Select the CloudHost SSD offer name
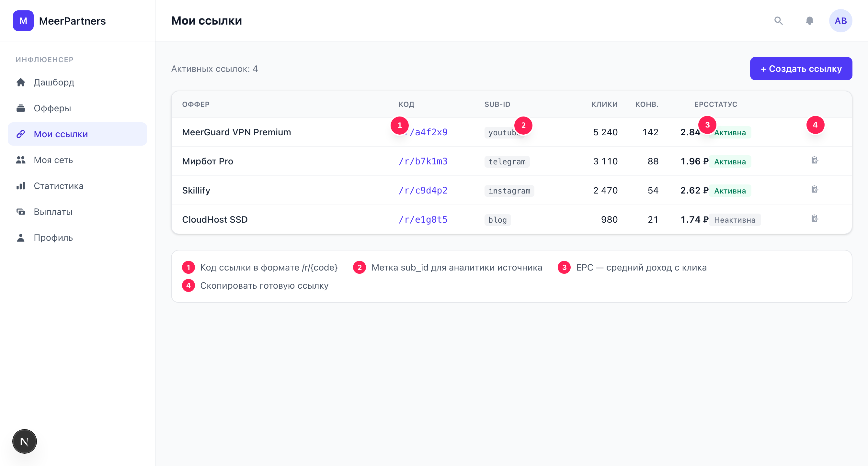Viewport: 868px width, 466px height. click(x=215, y=219)
